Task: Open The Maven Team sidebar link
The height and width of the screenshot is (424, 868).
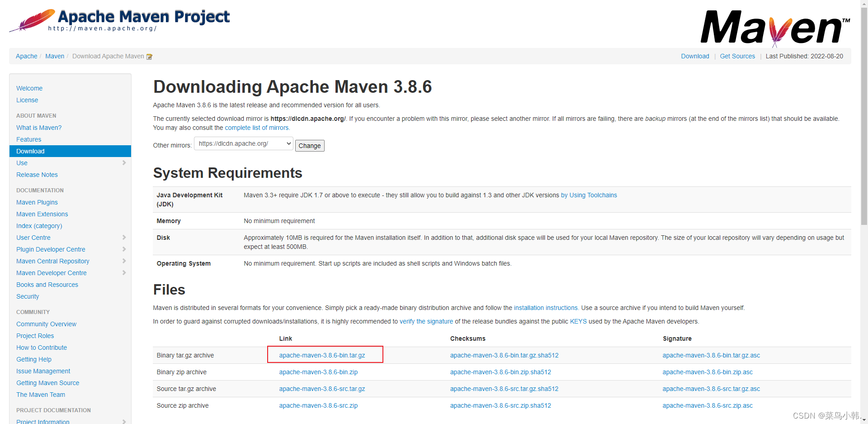Action: (41, 395)
